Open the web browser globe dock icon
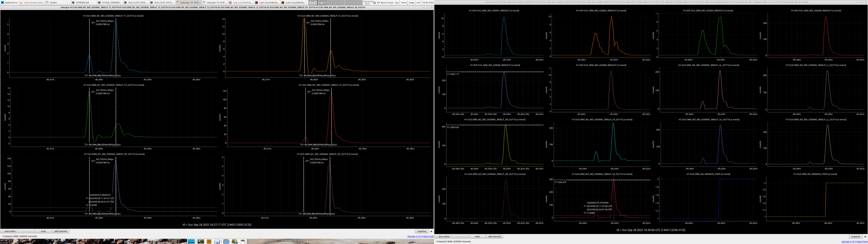 (x=217, y=241)
